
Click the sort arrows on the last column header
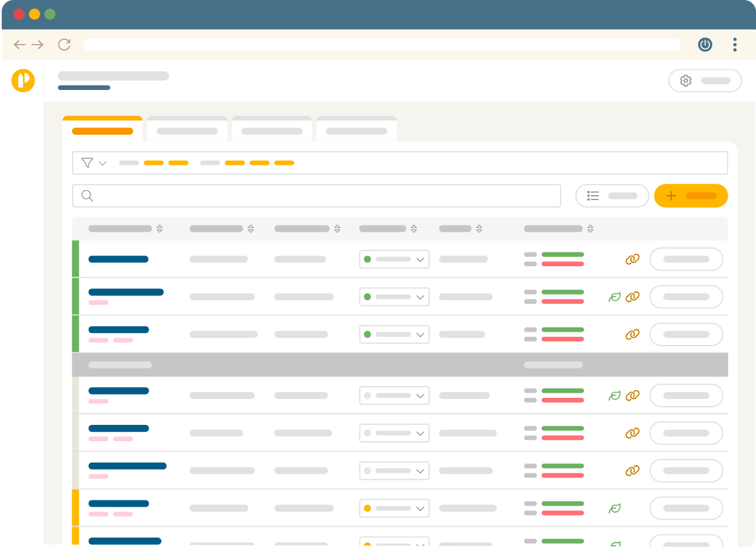click(x=590, y=229)
